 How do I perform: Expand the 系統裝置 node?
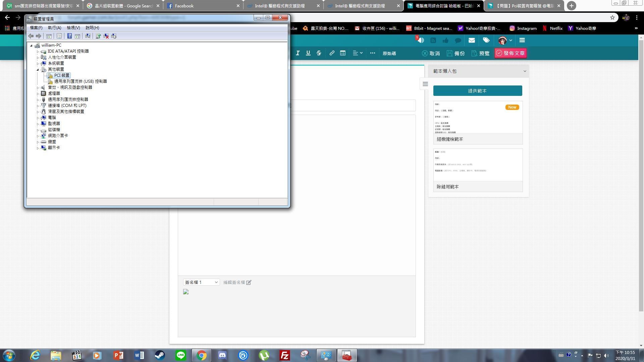tap(38, 64)
